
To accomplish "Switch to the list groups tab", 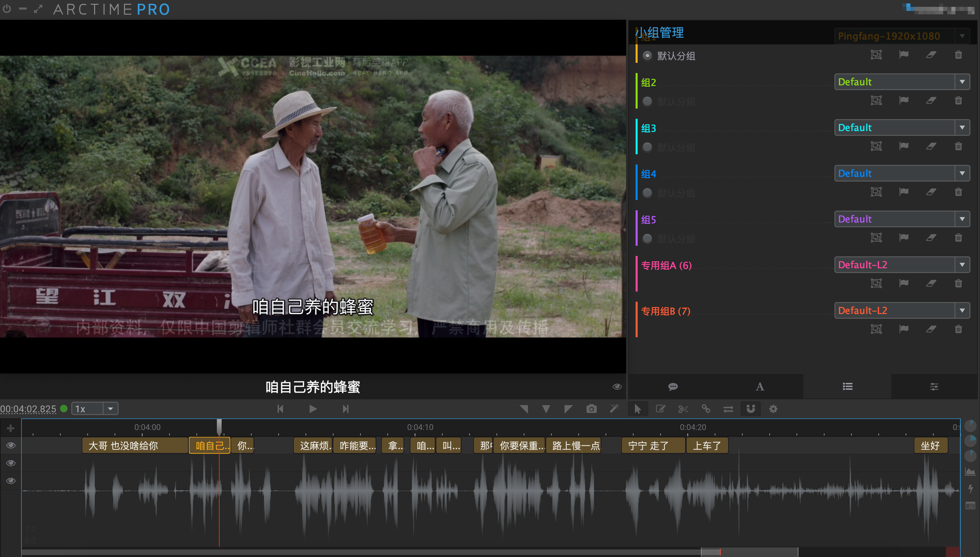I will pos(847,387).
